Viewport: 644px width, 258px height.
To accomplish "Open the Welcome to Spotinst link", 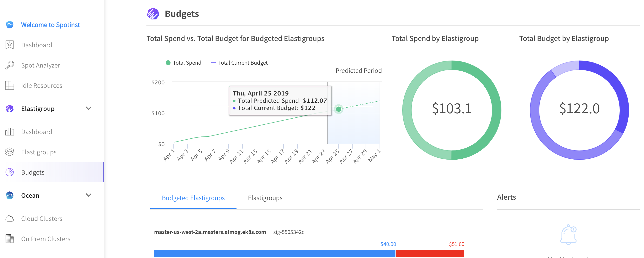I will pos(51,25).
